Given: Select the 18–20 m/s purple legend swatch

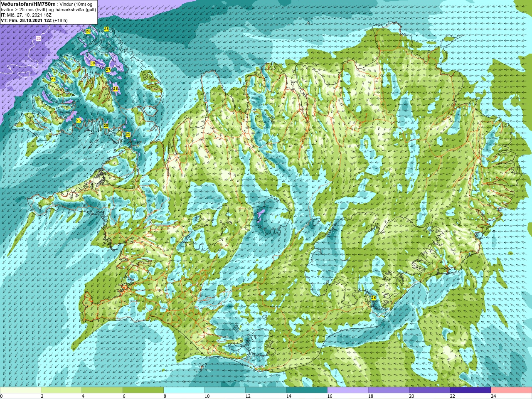Looking at the screenshot, I should click(389, 390).
